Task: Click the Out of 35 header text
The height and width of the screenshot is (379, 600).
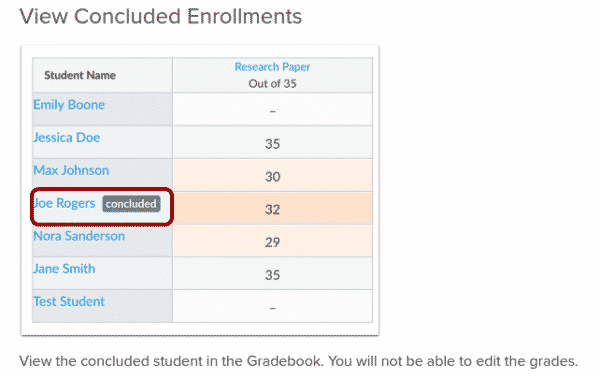Action: [x=272, y=83]
